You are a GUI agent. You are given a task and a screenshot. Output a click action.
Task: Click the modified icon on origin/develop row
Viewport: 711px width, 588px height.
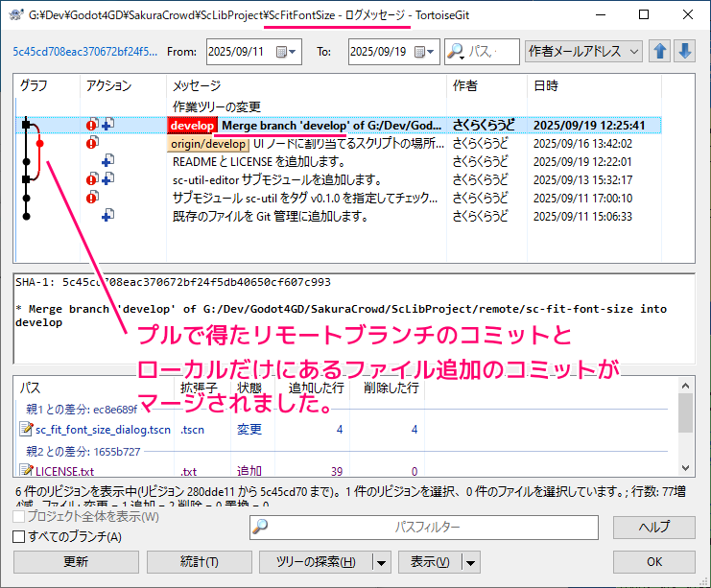pos(92,142)
